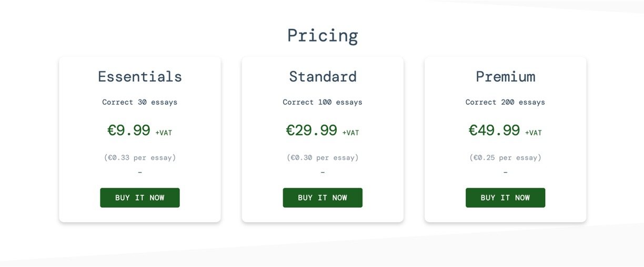Viewport: 644px width, 267px height.
Task: Buy the Premium plan now
Action: pos(505,198)
